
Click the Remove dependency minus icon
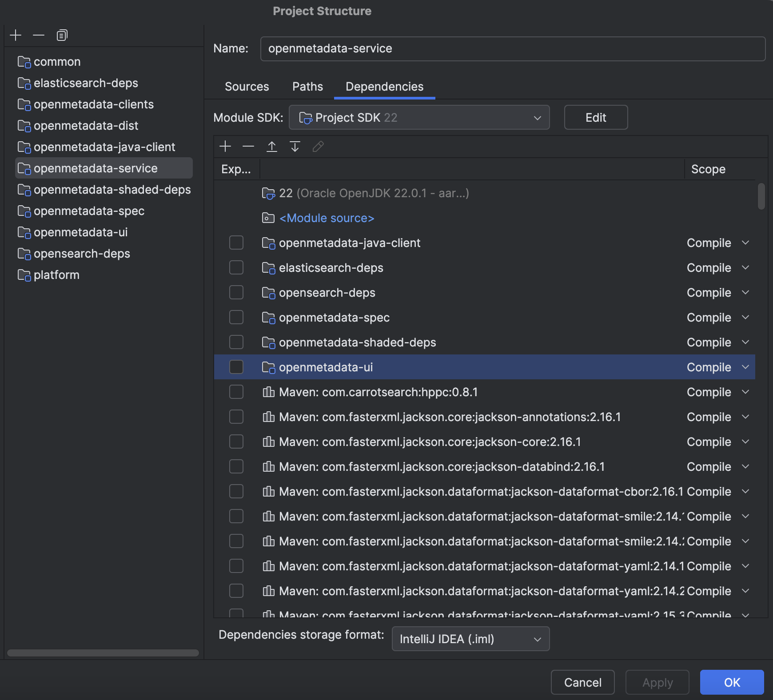tap(248, 147)
